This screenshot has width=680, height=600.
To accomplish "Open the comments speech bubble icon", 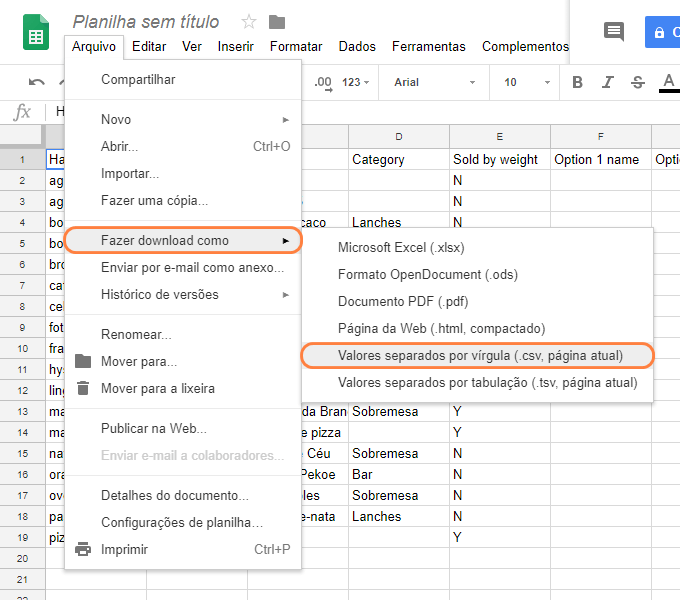I will click(614, 32).
